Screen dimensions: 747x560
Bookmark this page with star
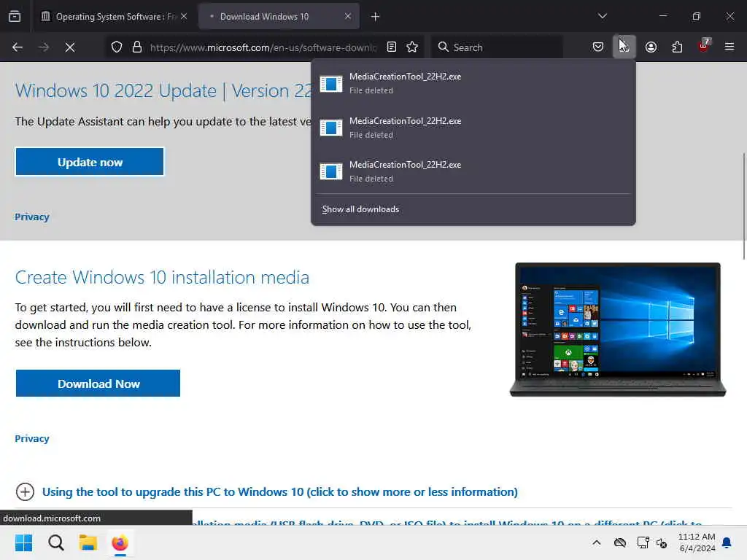(x=412, y=47)
